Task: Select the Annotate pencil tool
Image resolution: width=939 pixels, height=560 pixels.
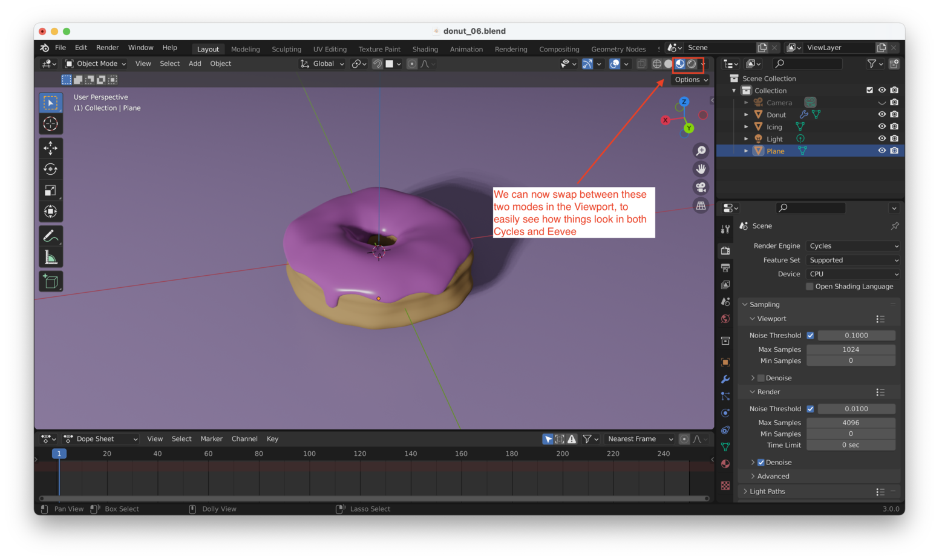Action: tap(51, 235)
